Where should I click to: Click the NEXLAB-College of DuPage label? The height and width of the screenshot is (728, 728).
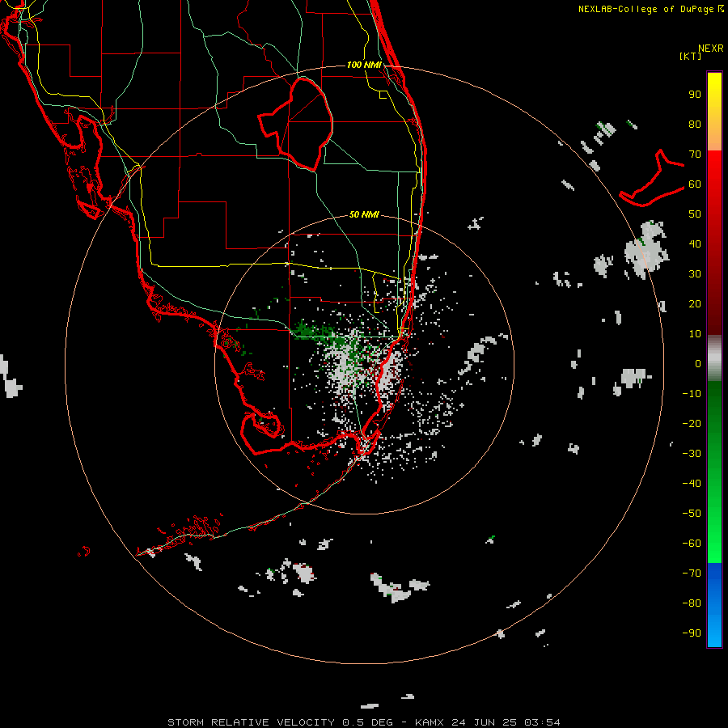651,9
